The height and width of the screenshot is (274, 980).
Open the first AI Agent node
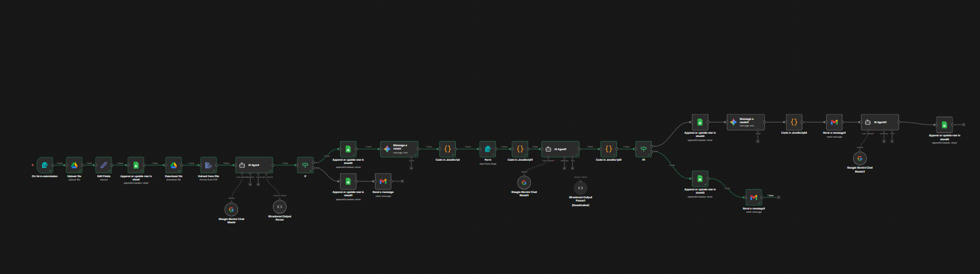(254, 165)
